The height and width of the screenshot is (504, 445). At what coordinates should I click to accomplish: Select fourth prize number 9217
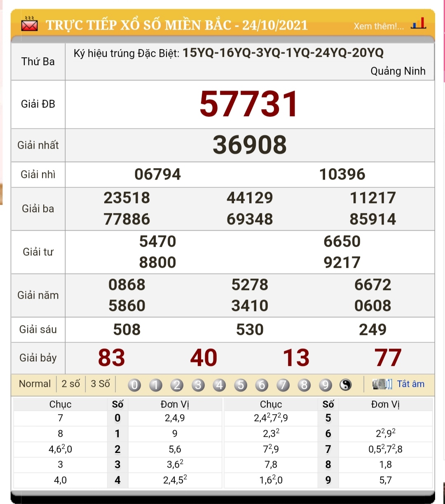[x=342, y=263]
